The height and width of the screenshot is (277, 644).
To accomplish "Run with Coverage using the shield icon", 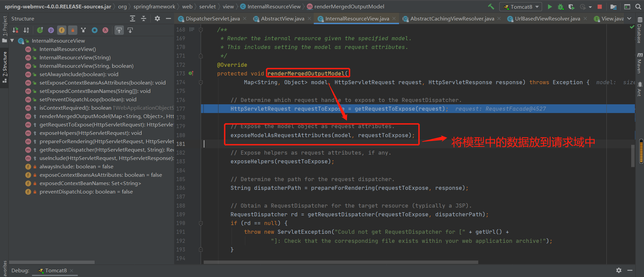I will (x=571, y=6).
